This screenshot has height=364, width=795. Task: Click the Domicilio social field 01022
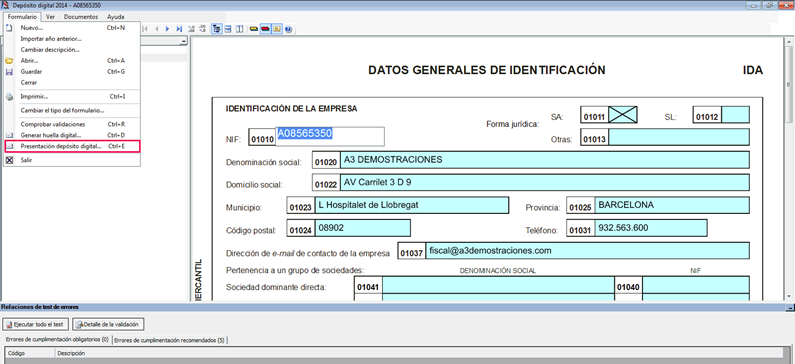tap(545, 183)
